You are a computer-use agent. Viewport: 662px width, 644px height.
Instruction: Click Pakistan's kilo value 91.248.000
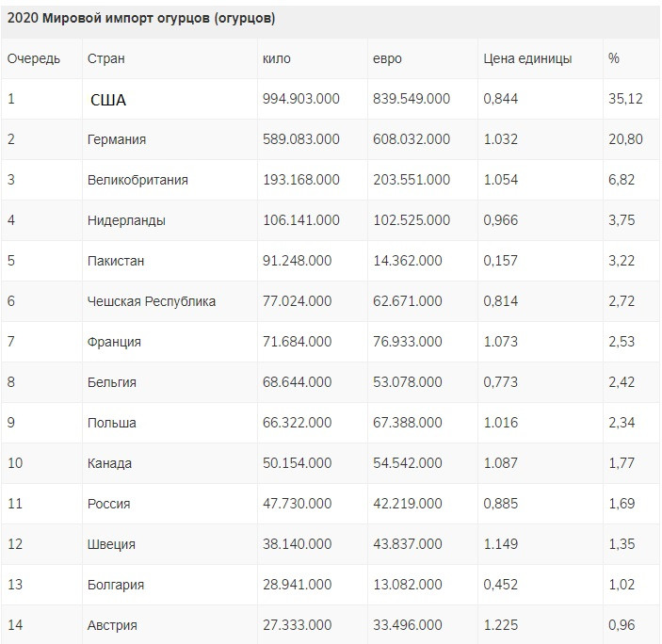point(297,261)
